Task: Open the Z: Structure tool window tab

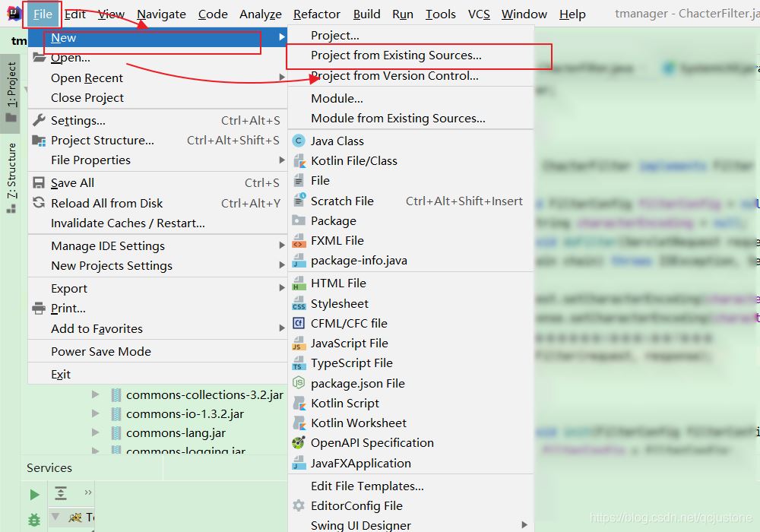Action: tap(11, 177)
